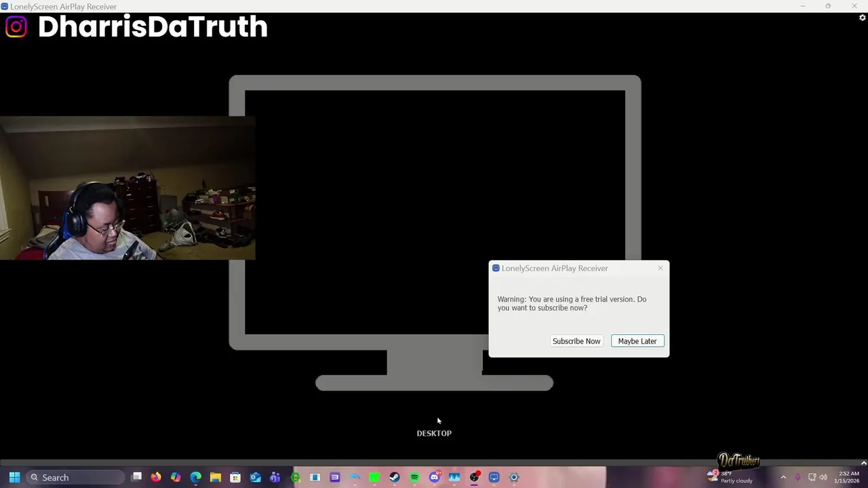Open Microsoft Store from the taskbar
This screenshot has height=488, width=868.
tap(235, 477)
